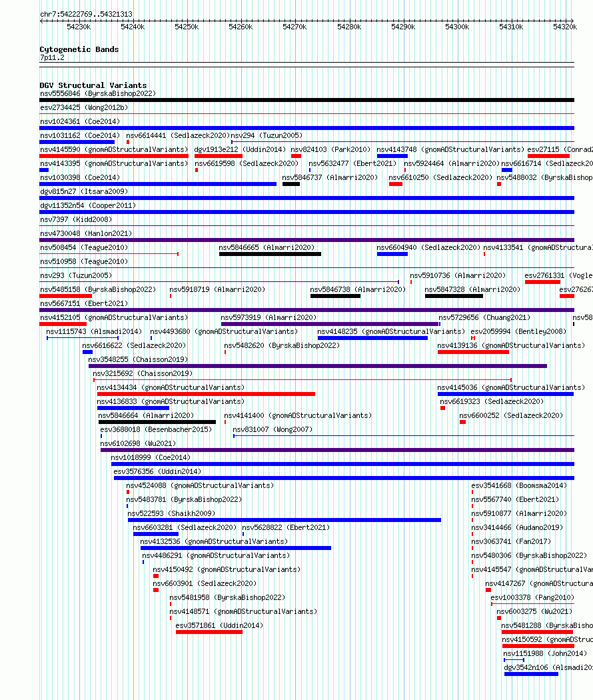593x700 pixels.
Task: Open nsv1151988 (John2014) variant
Action: 545,653
